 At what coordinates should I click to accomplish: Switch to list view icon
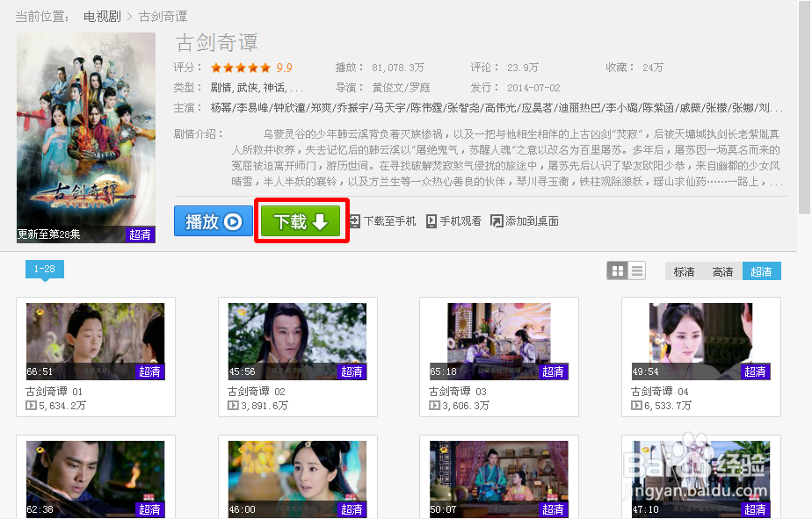(636, 270)
